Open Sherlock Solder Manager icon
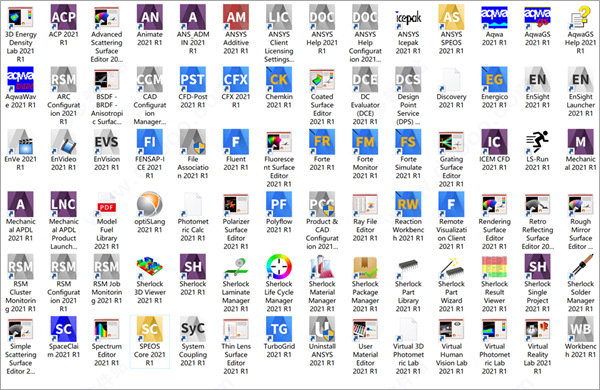The image size is (600, 390). (580, 267)
